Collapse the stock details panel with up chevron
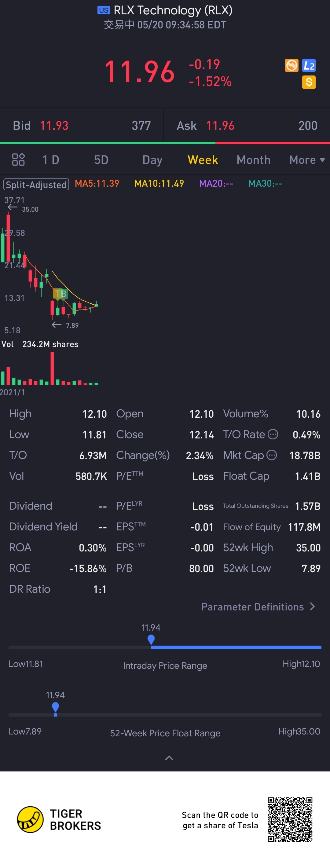Image resolution: width=330 pixels, height=868 pixels. [169, 758]
